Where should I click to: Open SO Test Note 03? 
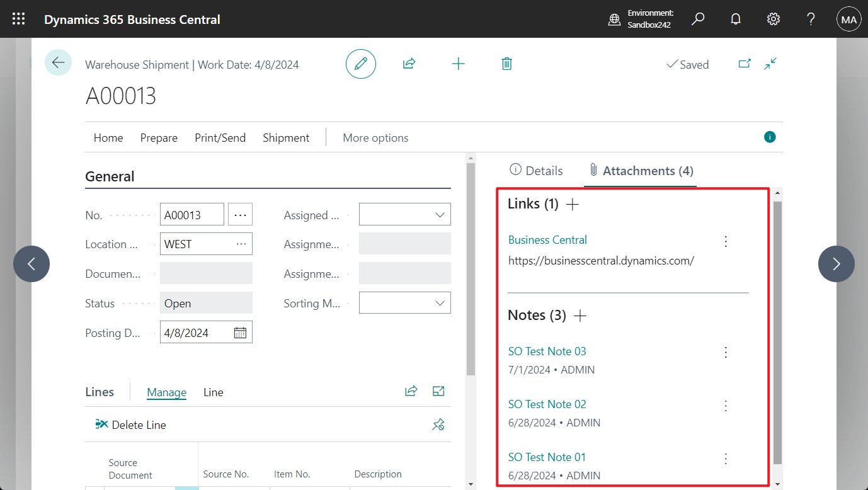547,351
